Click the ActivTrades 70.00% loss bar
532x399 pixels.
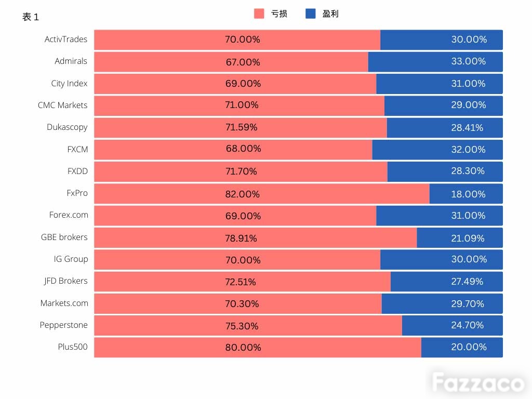pyautogui.click(x=237, y=39)
